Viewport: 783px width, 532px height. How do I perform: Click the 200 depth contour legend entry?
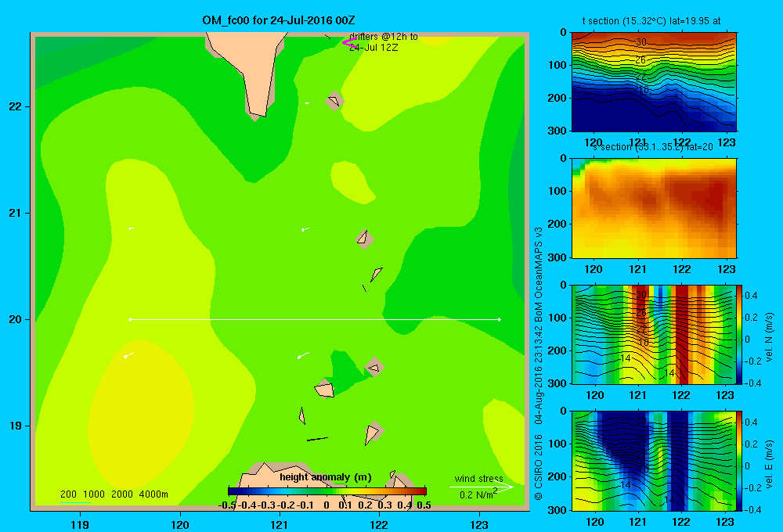pyautogui.click(x=68, y=494)
